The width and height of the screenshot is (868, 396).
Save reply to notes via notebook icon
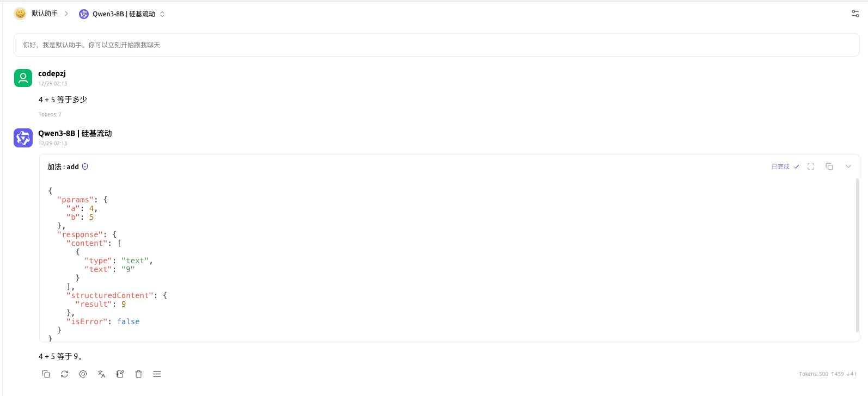coord(120,374)
